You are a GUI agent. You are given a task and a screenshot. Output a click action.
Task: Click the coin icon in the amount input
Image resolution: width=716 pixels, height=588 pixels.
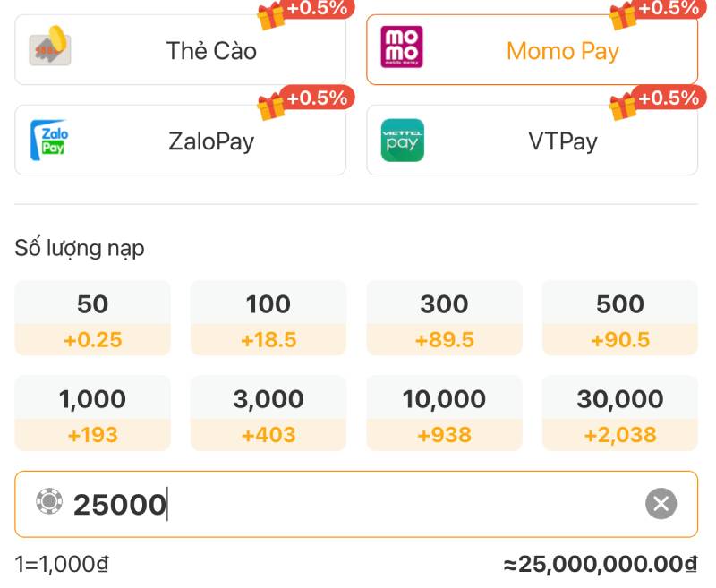(50, 504)
